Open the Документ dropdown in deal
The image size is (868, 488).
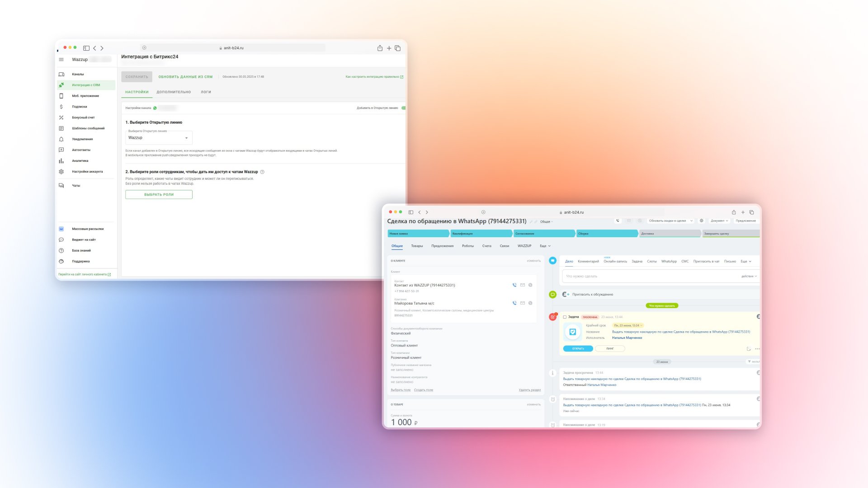pyautogui.click(x=719, y=221)
